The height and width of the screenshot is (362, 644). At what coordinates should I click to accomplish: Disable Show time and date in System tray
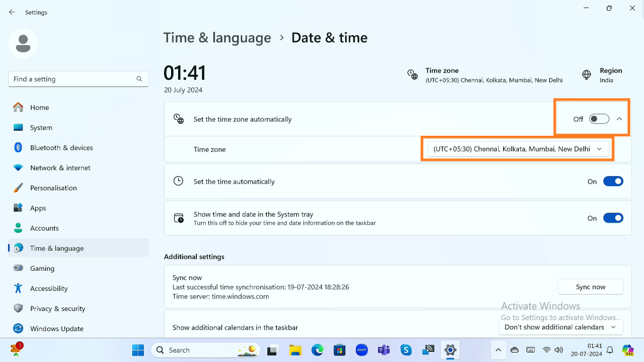[613, 218]
